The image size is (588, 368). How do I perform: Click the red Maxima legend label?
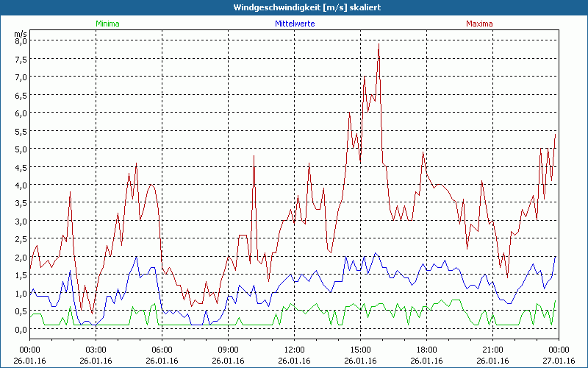coord(481,24)
